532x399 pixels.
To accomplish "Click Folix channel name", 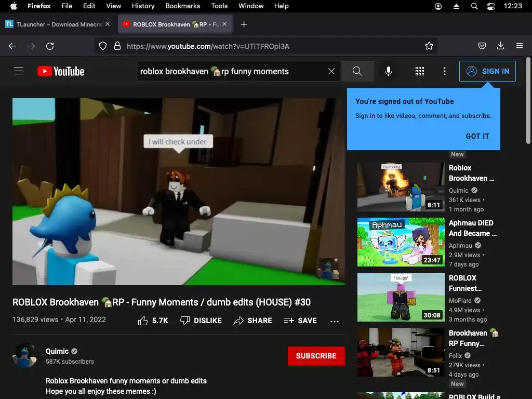I will (x=455, y=355).
